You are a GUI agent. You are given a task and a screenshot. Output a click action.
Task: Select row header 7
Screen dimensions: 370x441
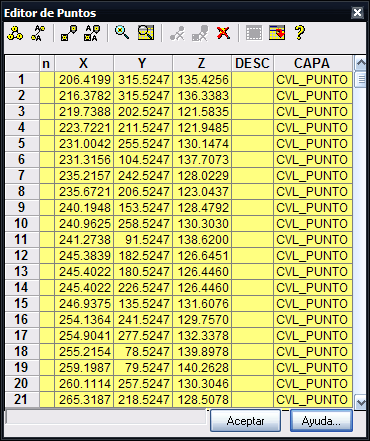click(x=22, y=175)
